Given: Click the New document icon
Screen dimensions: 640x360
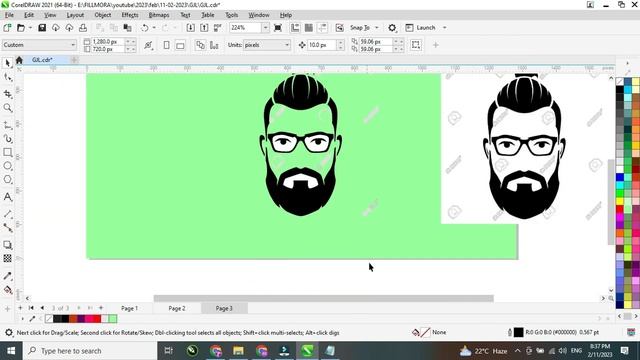Looking at the screenshot, I should coord(7,28).
